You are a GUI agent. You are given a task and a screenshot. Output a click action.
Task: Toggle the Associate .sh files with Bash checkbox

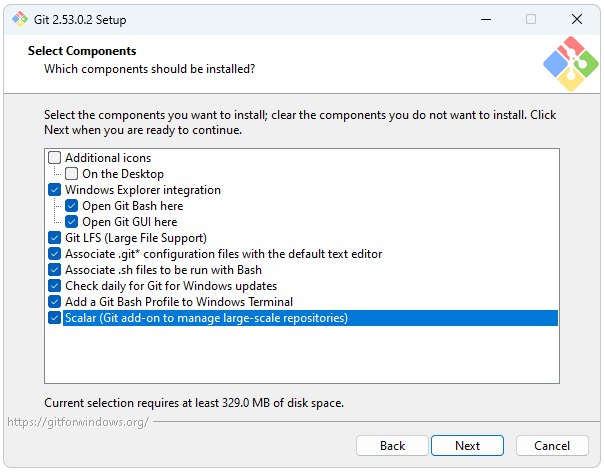pos(55,270)
